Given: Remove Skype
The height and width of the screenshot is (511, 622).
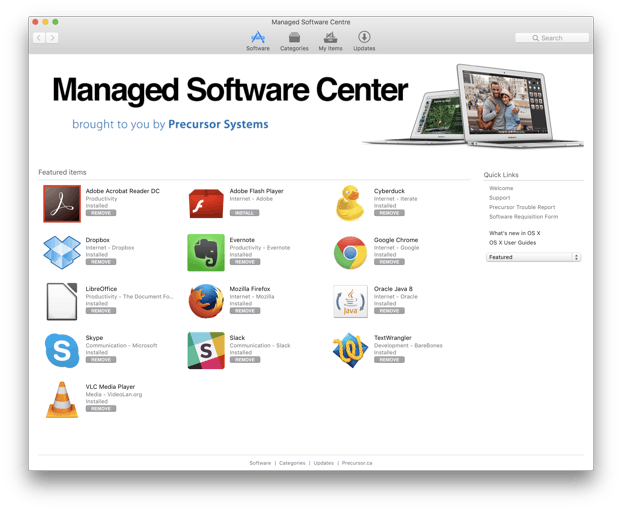Looking at the screenshot, I should coord(101,359).
